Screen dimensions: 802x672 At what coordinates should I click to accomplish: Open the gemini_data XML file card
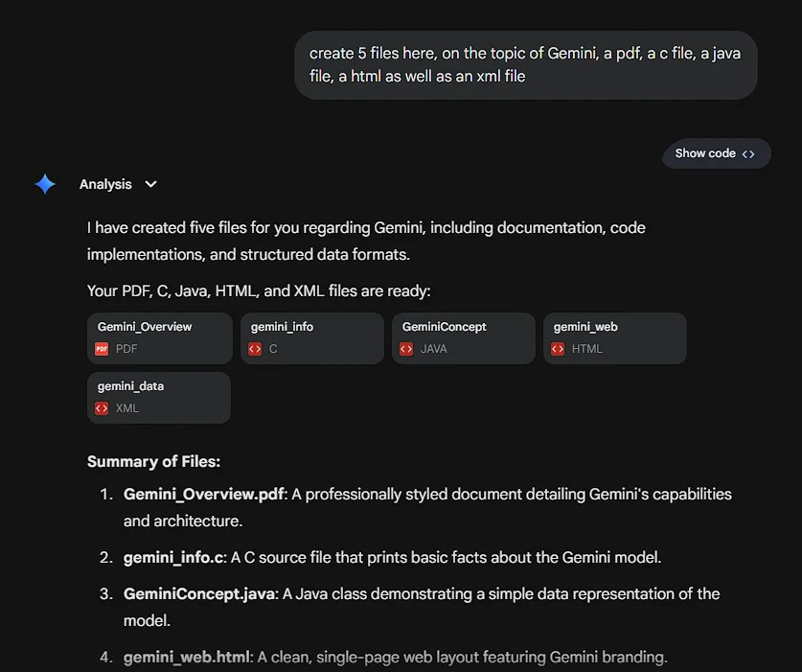click(x=159, y=397)
